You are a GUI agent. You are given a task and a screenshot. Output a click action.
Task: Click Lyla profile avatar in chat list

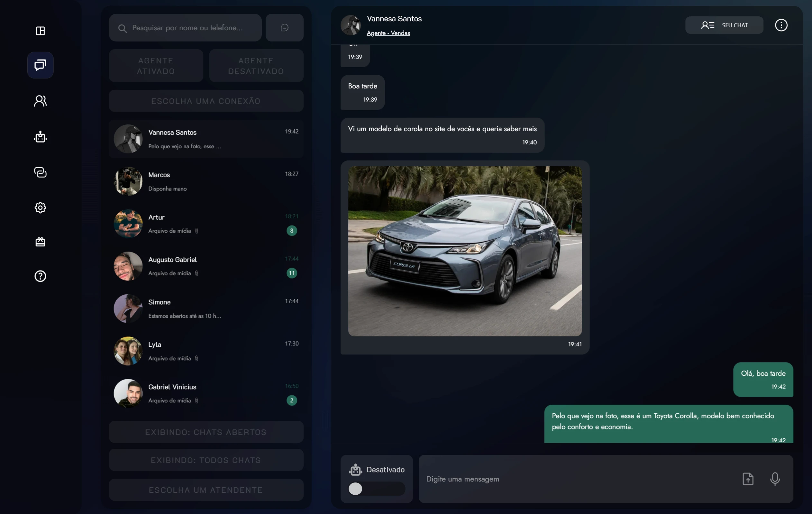[128, 351]
